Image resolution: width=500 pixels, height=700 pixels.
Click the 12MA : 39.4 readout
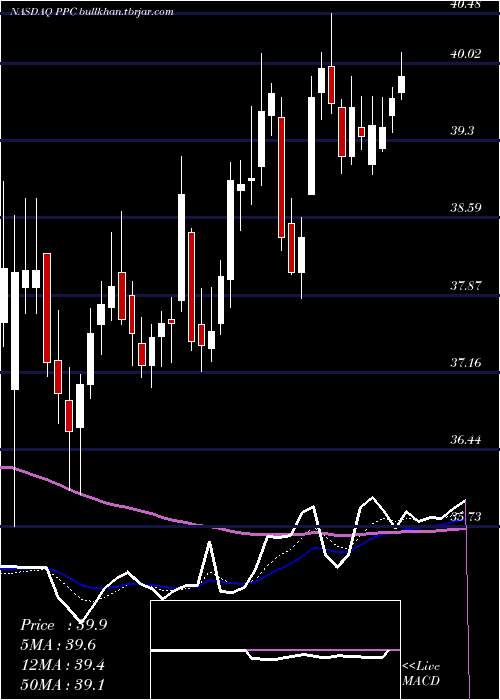pos(62,665)
